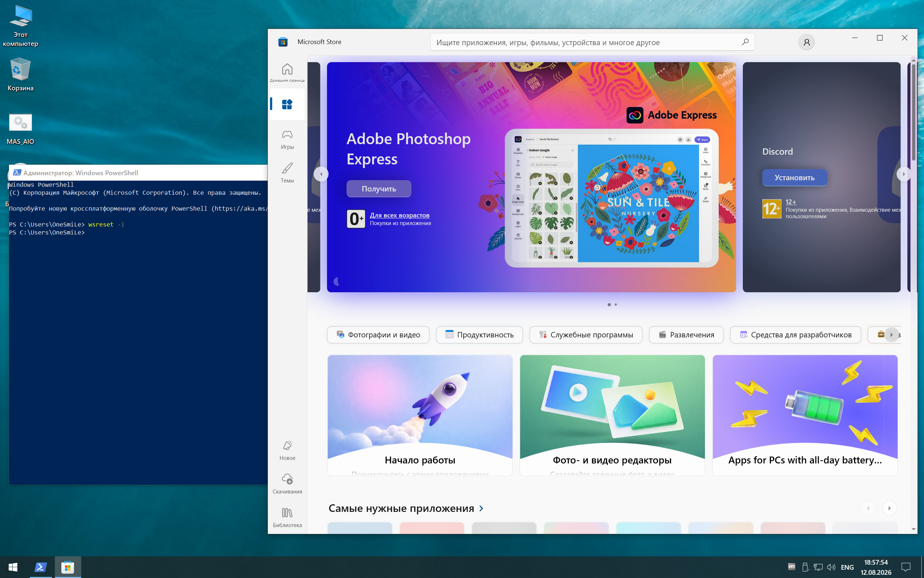Select the first banner pagination dot

pyautogui.click(x=609, y=305)
